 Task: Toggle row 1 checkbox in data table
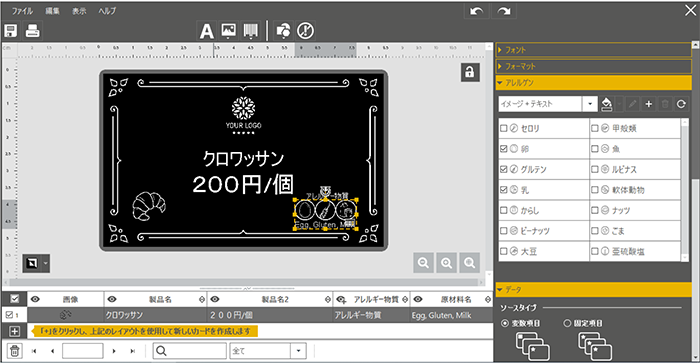pyautogui.click(x=9, y=315)
